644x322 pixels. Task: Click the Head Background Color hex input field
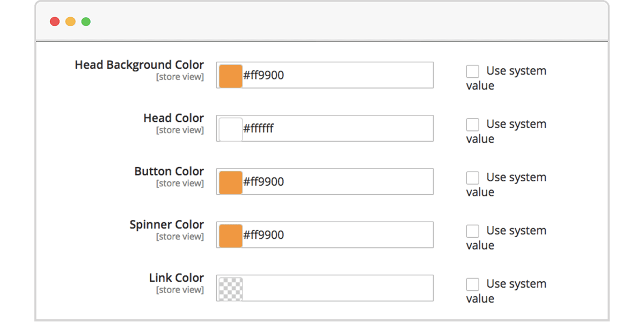tap(338, 76)
